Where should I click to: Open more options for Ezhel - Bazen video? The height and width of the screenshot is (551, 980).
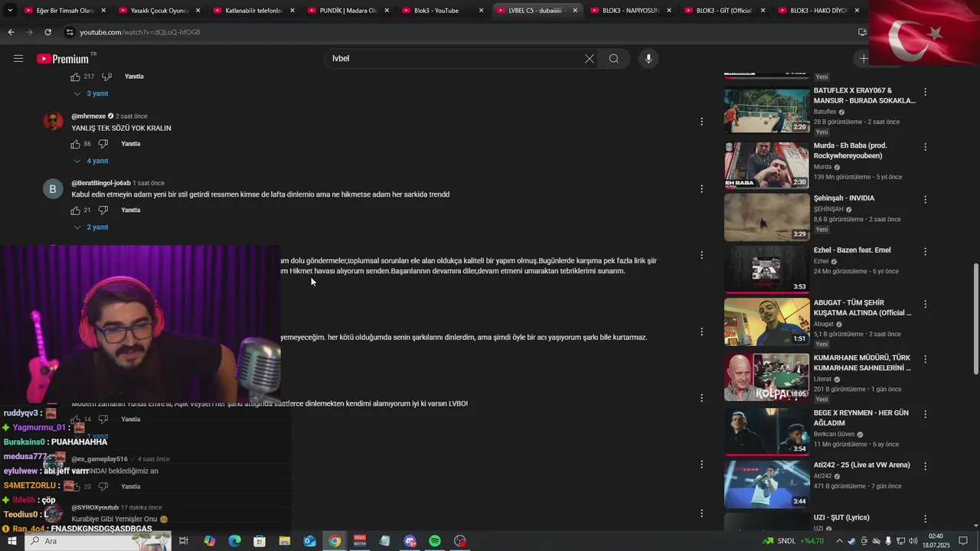pyautogui.click(x=925, y=251)
